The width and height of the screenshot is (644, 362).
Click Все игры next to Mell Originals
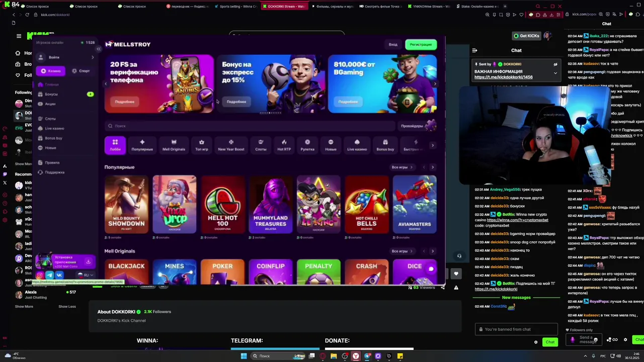401,251
